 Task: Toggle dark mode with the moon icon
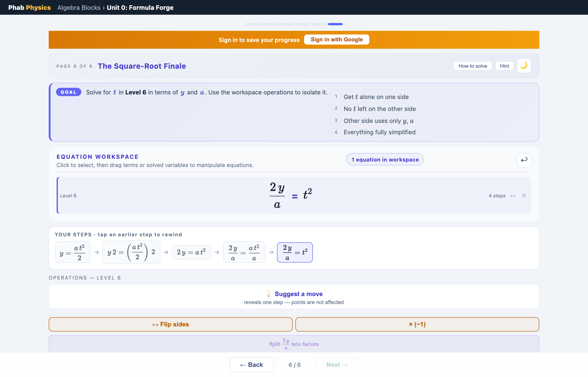pyautogui.click(x=524, y=66)
